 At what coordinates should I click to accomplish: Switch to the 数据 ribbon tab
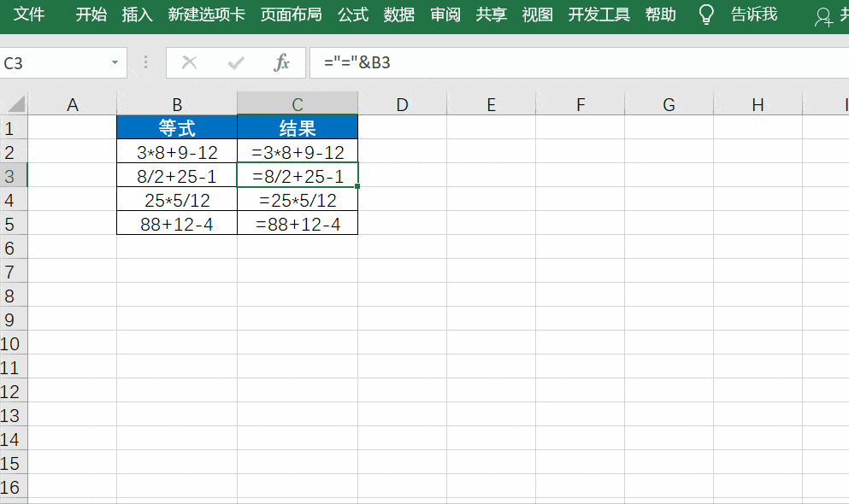[x=399, y=15]
